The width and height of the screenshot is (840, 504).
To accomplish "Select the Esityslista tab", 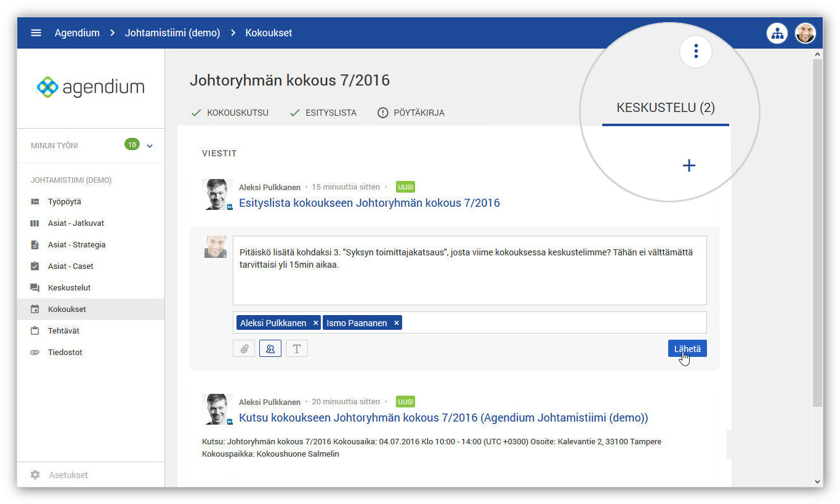I will [323, 113].
